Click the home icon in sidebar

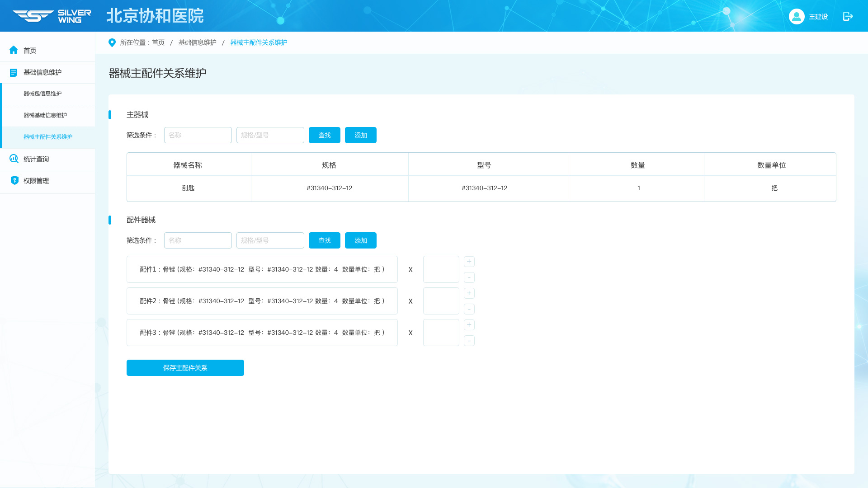[14, 50]
